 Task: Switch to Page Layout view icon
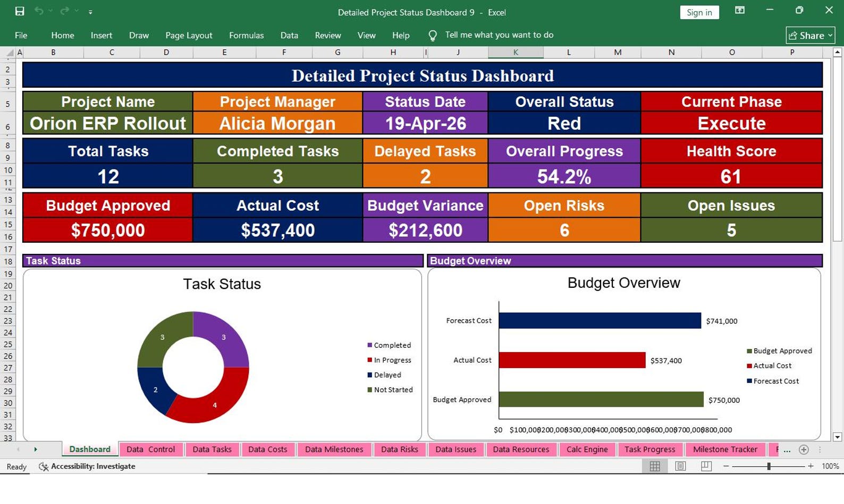680,466
